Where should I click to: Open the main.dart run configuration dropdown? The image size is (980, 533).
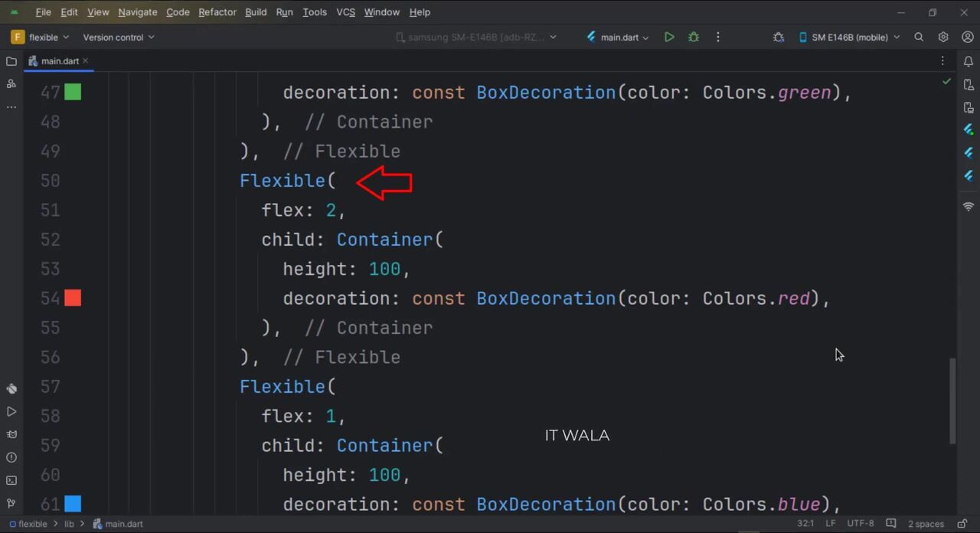[619, 37]
